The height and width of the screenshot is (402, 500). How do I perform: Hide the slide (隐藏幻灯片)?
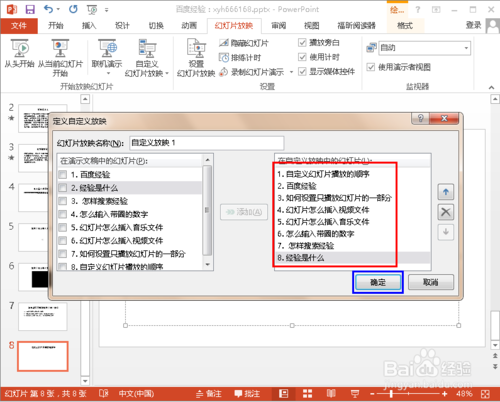click(x=244, y=43)
